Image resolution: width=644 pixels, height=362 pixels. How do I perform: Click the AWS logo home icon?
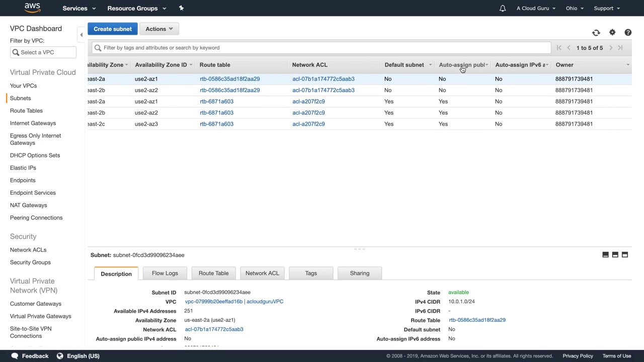tap(32, 8)
